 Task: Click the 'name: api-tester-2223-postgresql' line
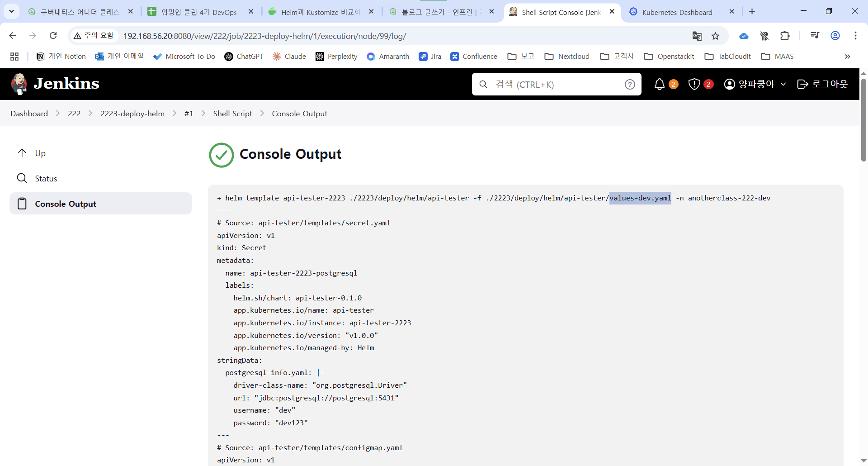click(292, 273)
